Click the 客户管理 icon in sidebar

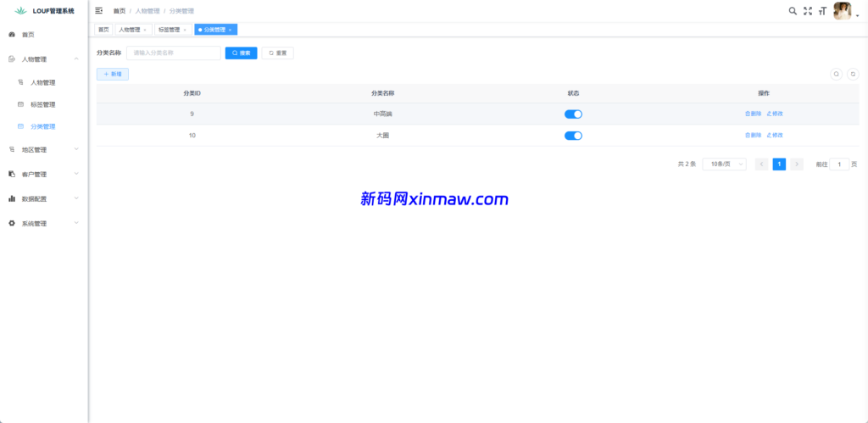12,174
